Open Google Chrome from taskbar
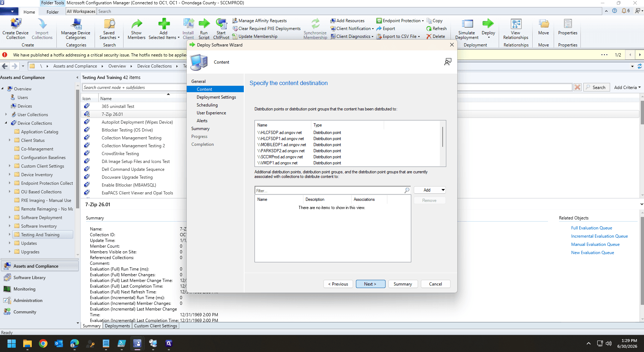This screenshot has height=352, width=644. coord(43,343)
